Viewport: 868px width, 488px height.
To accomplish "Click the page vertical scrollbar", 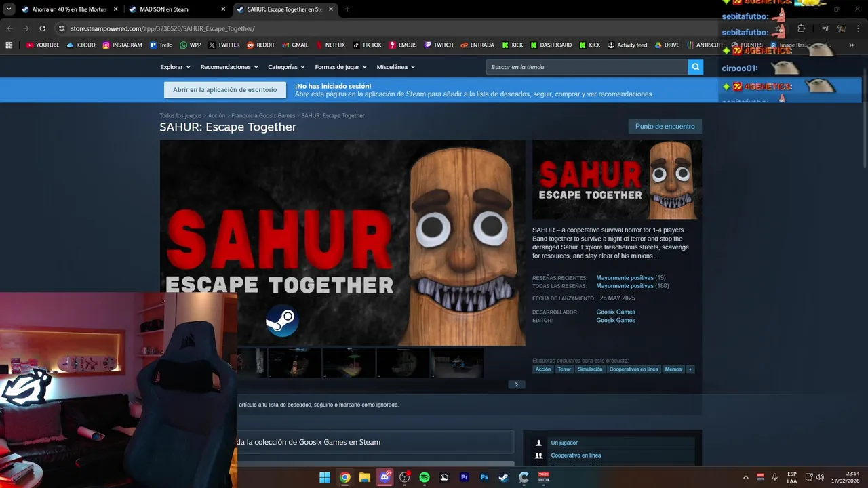I will point(864,119).
